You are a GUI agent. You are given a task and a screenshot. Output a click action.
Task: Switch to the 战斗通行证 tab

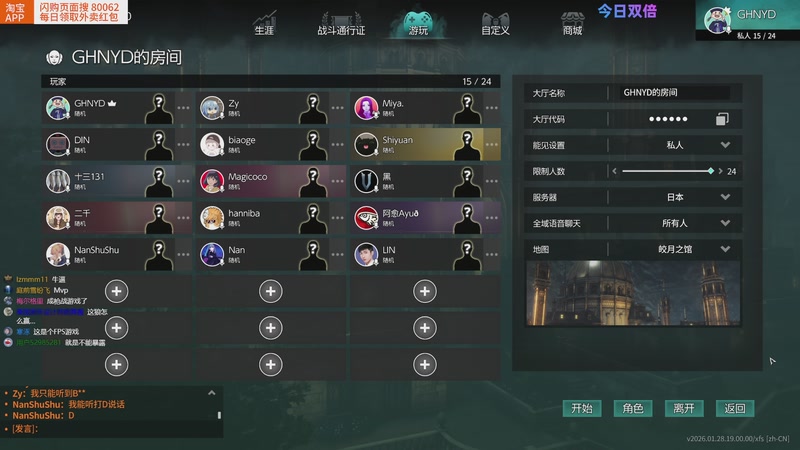[341, 23]
